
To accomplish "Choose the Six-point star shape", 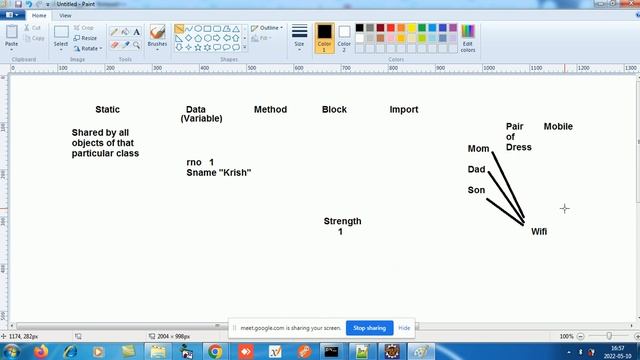I will pyautogui.click(x=207, y=47).
